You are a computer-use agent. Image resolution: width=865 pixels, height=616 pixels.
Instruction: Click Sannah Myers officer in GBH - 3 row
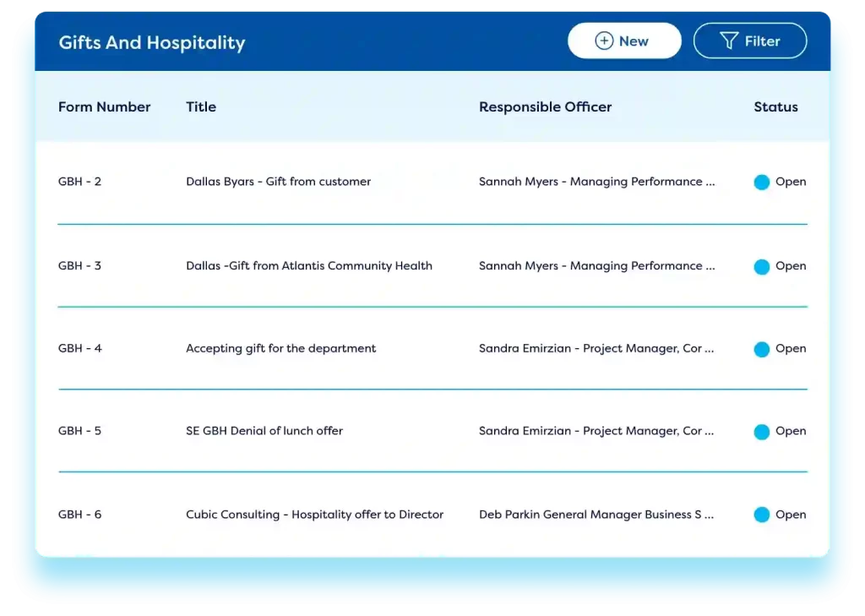point(597,266)
